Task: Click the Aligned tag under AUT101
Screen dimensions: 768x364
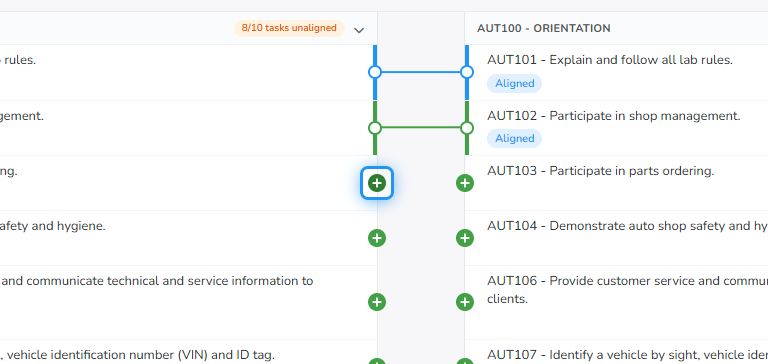Action: (514, 83)
